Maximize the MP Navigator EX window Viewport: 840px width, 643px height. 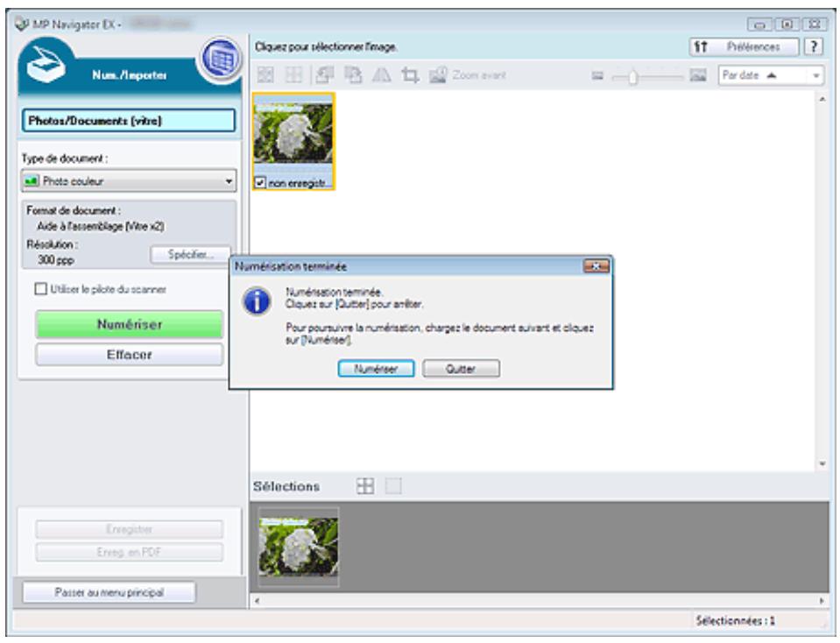point(787,25)
